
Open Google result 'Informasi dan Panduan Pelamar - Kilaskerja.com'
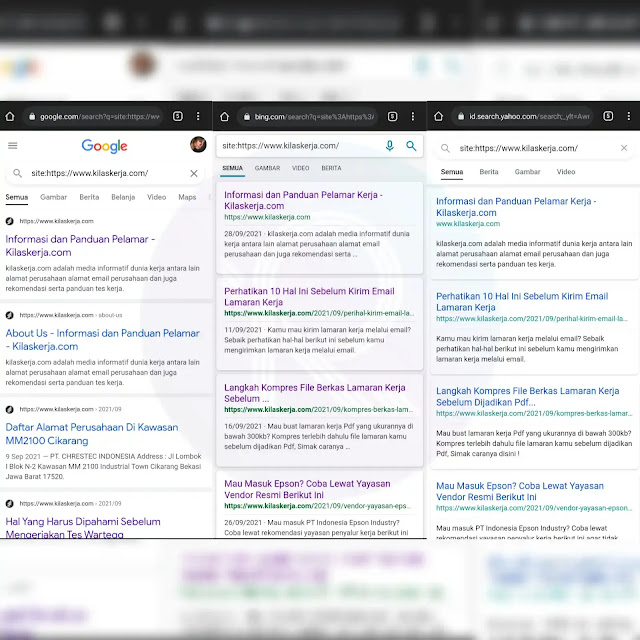click(80, 246)
